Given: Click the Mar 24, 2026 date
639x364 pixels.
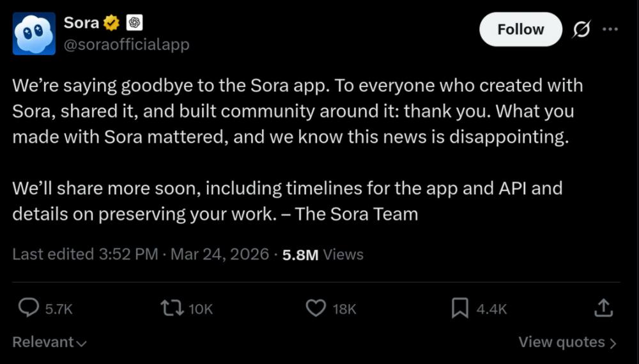Looking at the screenshot, I should click(x=220, y=254).
